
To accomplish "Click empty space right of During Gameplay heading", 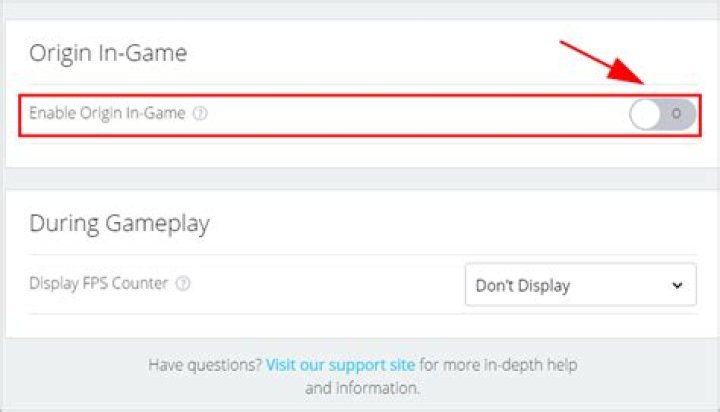I will tap(450, 223).
